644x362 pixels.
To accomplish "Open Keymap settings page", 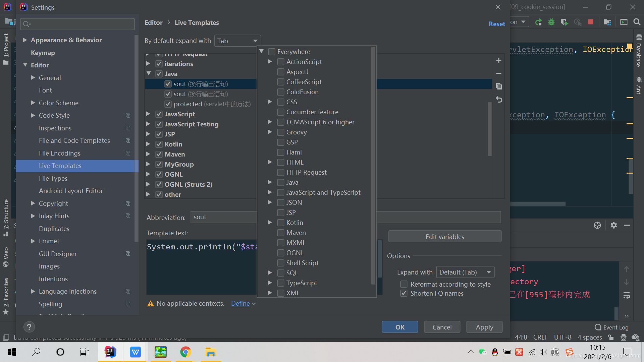I will point(43,53).
